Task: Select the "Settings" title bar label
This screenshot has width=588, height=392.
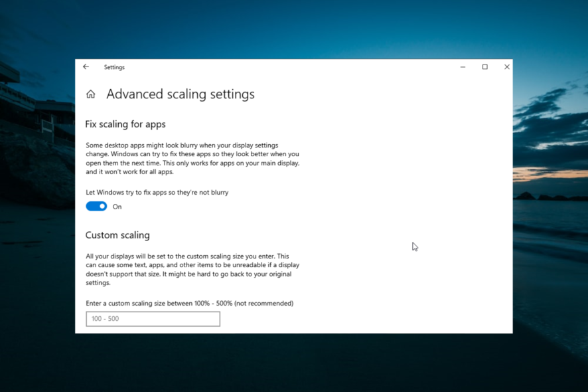Action: [114, 67]
